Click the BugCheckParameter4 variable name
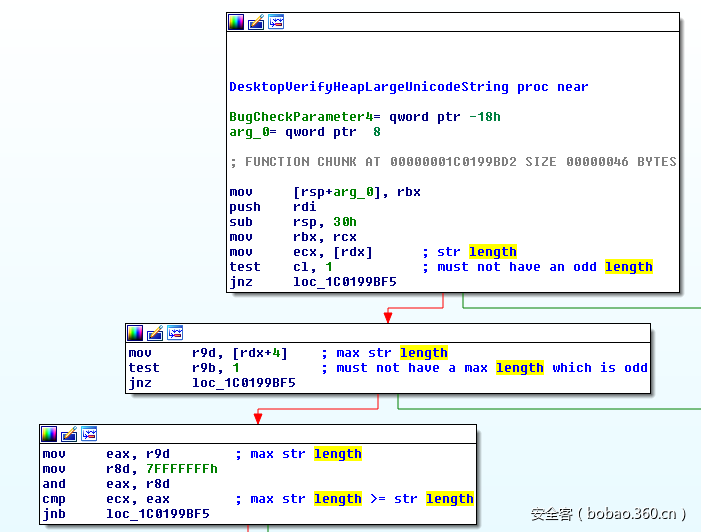The width and height of the screenshot is (701, 532). (301, 117)
